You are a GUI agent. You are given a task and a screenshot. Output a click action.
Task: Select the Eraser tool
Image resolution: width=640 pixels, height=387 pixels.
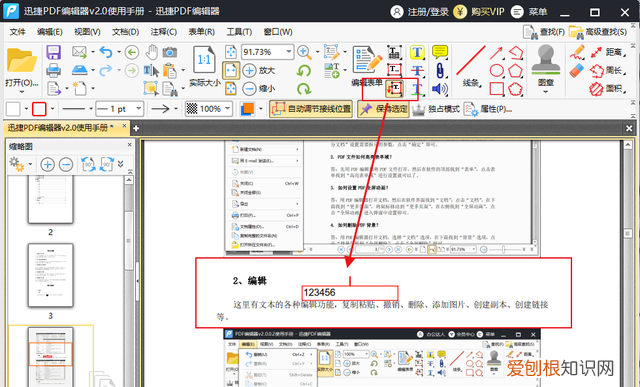click(x=577, y=71)
